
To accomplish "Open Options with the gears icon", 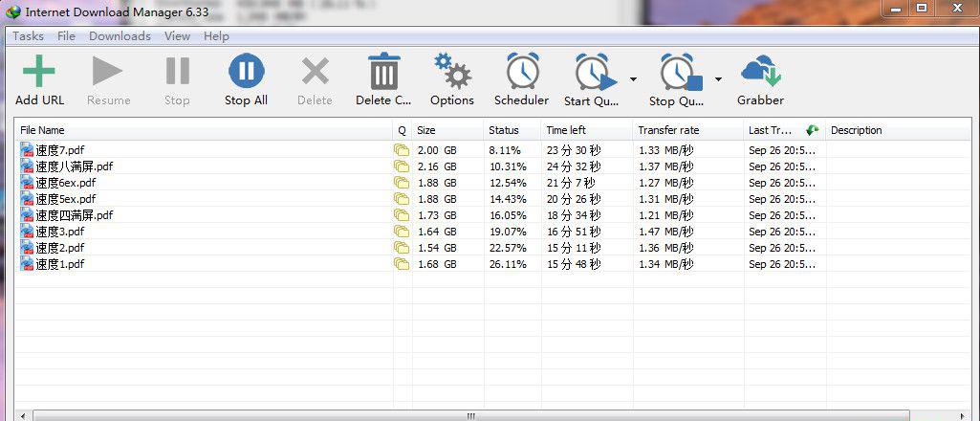I will [x=452, y=71].
